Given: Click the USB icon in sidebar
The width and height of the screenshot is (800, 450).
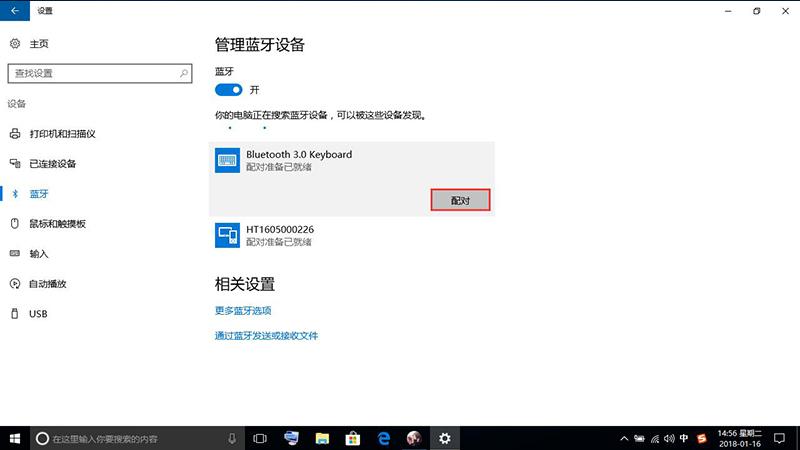Looking at the screenshot, I should [15, 313].
